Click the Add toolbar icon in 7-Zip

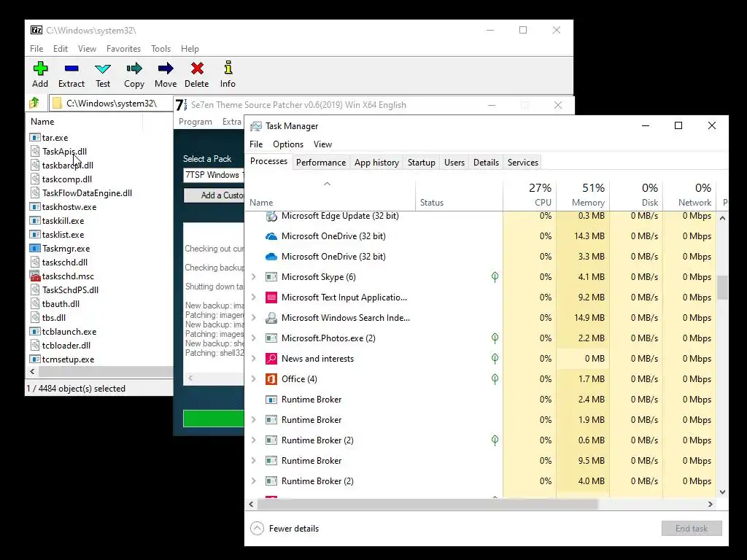[40, 69]
